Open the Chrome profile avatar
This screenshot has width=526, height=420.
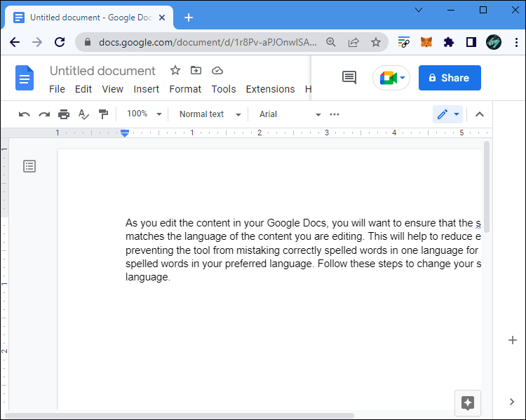[x=494, y=42]
